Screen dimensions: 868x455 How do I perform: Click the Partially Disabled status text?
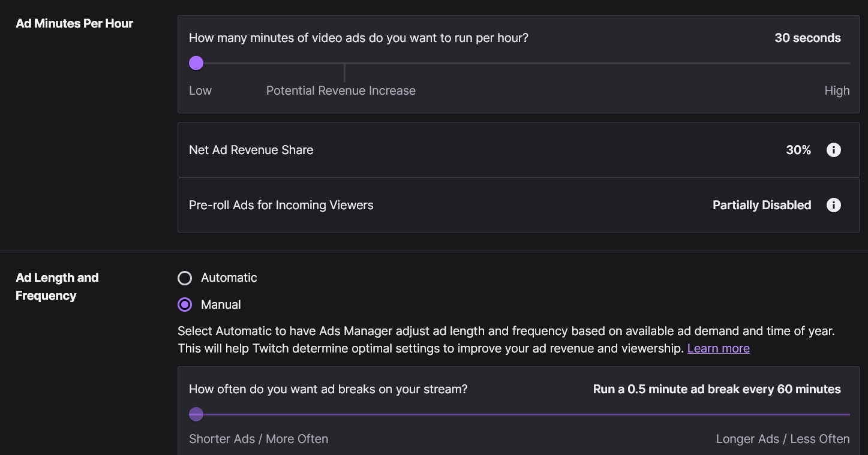click(x=761, y=205)
